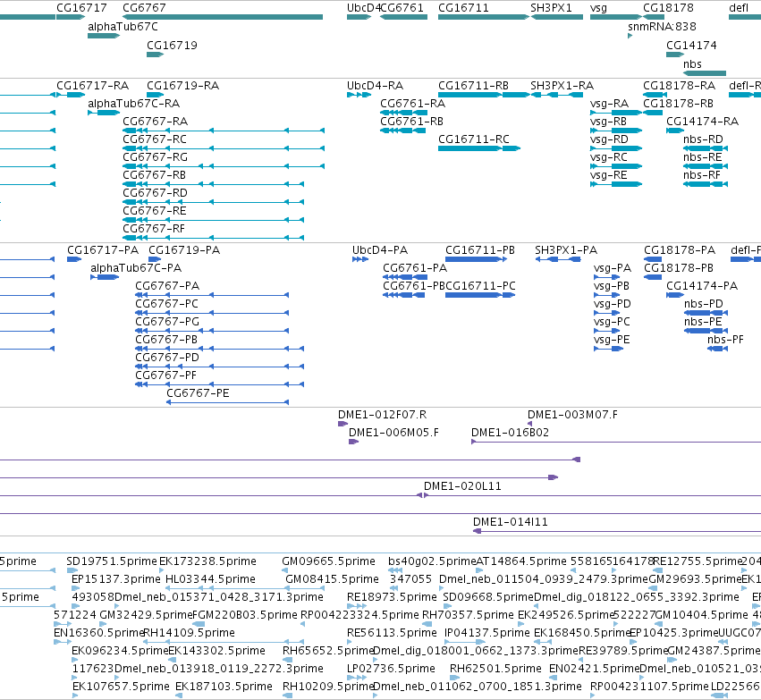The image size is (761, 700).
Task: Click the RE18973.5prime EST label
Action: (393, 596)
